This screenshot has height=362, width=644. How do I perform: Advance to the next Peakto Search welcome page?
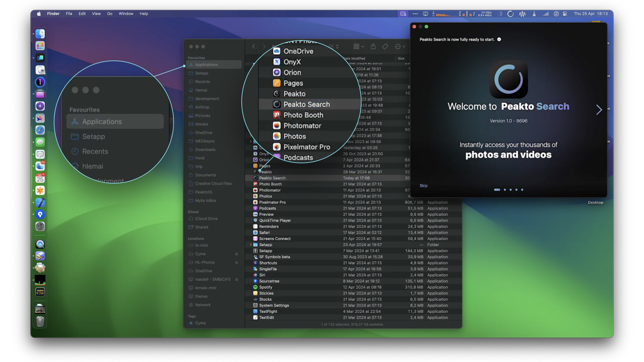pyautogui.click(x=599, y=110)
